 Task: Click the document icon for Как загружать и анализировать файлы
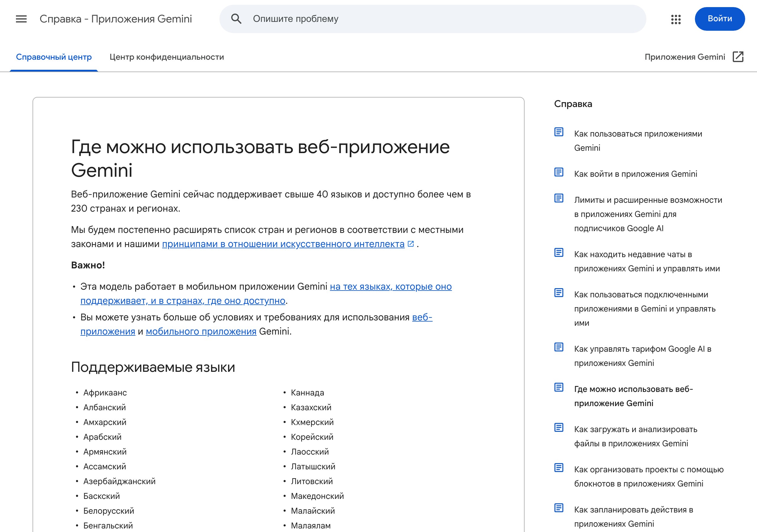559,427
